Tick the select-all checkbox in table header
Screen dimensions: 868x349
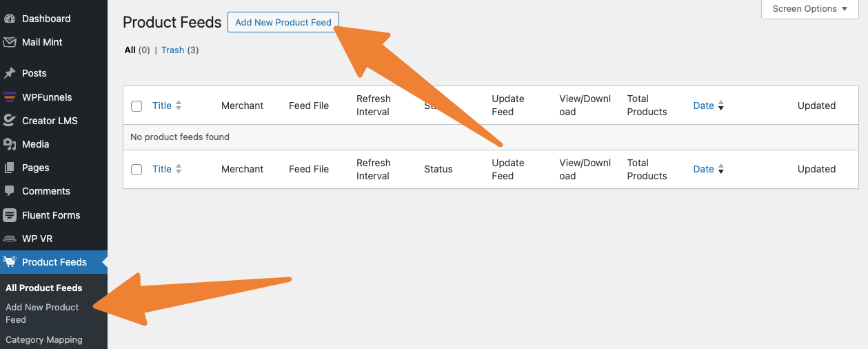(x=137, y=106)
